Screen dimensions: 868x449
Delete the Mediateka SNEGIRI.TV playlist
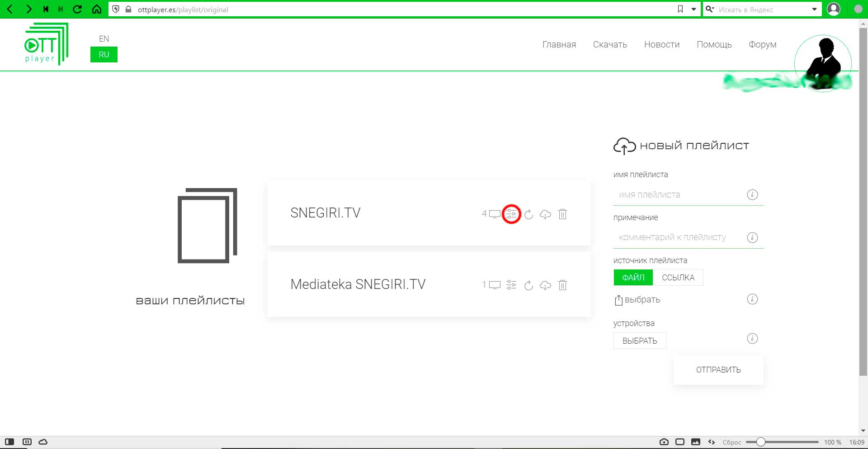tap(562, 285)
